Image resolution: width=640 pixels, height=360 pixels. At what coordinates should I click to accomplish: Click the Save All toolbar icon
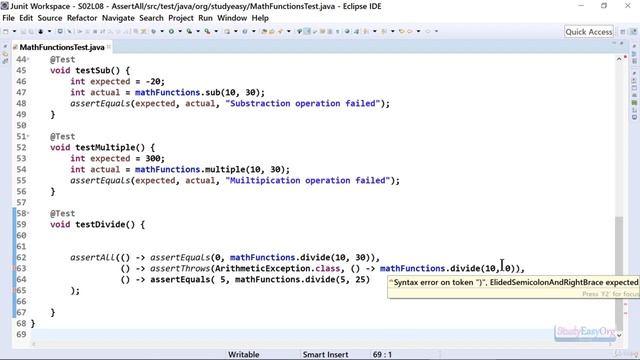click(31, 31)
